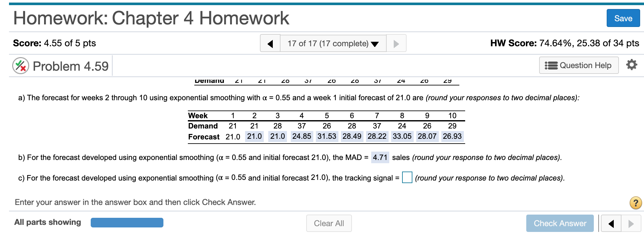
Task: Select the week 10 forecast value 26.93
Action: point(452,136)
